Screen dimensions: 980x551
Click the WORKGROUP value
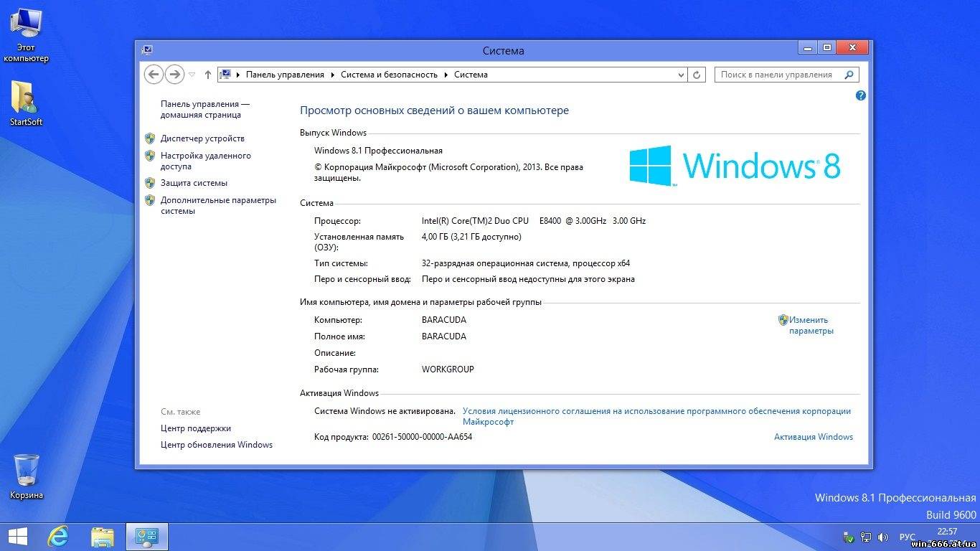(448, 369)
